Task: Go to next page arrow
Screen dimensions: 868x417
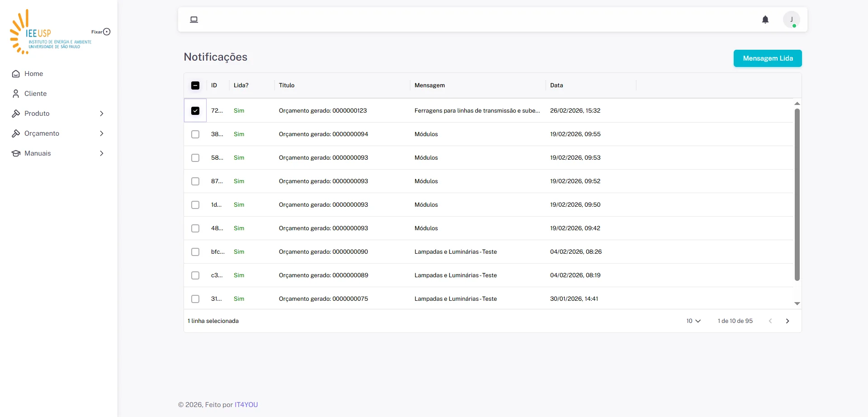Action: pyautogui.click(x=788, y=321)
